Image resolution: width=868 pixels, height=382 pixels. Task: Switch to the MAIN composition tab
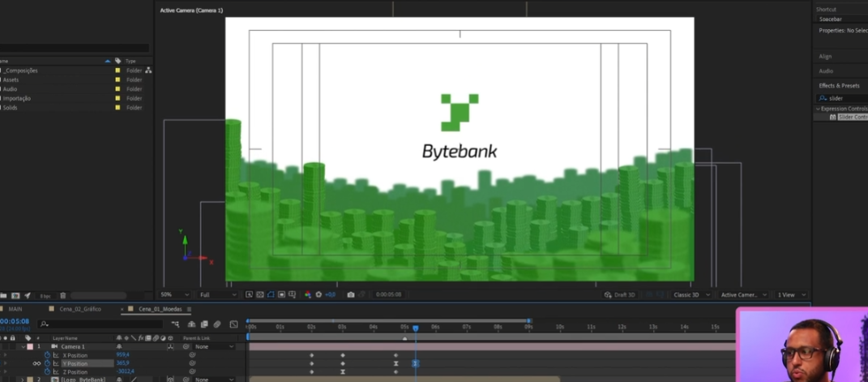coord(15,309)
